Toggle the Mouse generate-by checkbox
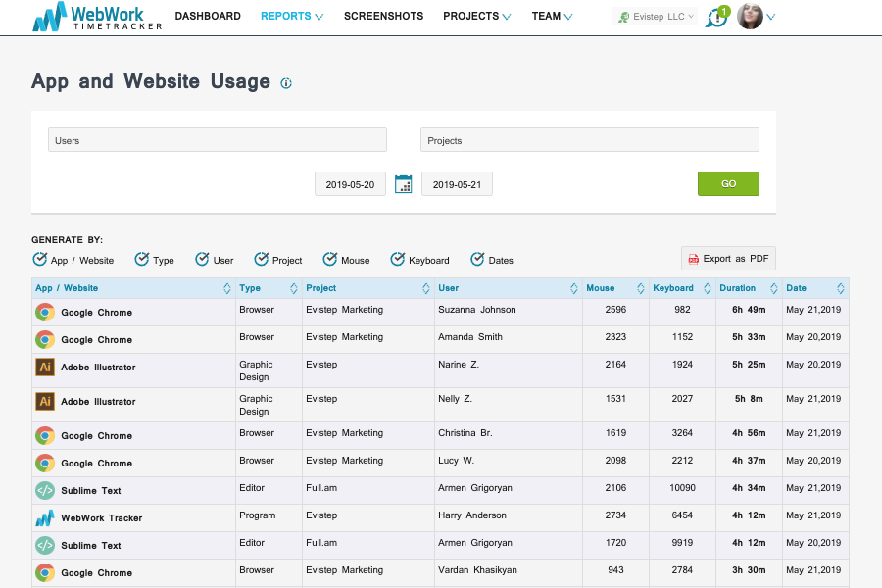The height and width of the screenshot is (588, 882). (x=329, y=259)
